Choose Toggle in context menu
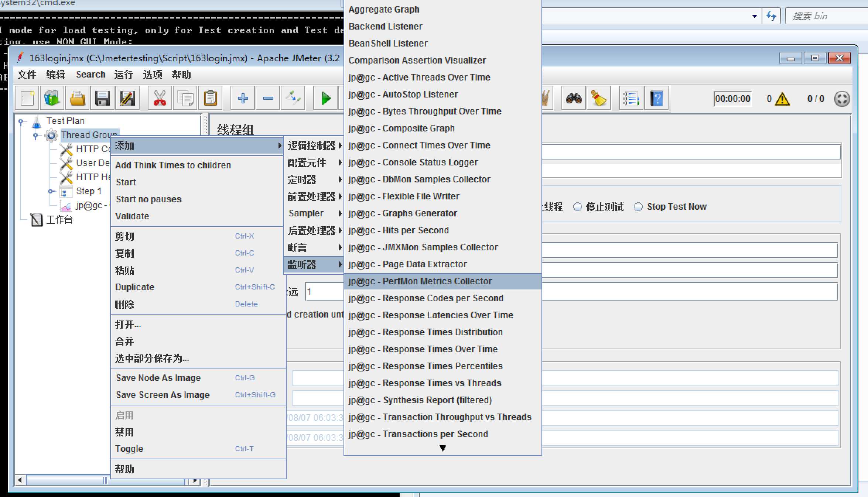 pos(198,449)
